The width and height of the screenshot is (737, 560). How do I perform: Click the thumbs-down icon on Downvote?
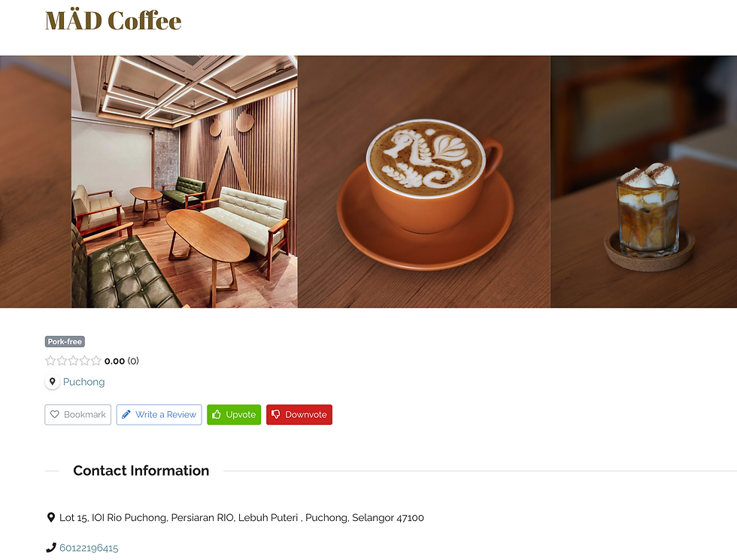click(x=276, y=414)
